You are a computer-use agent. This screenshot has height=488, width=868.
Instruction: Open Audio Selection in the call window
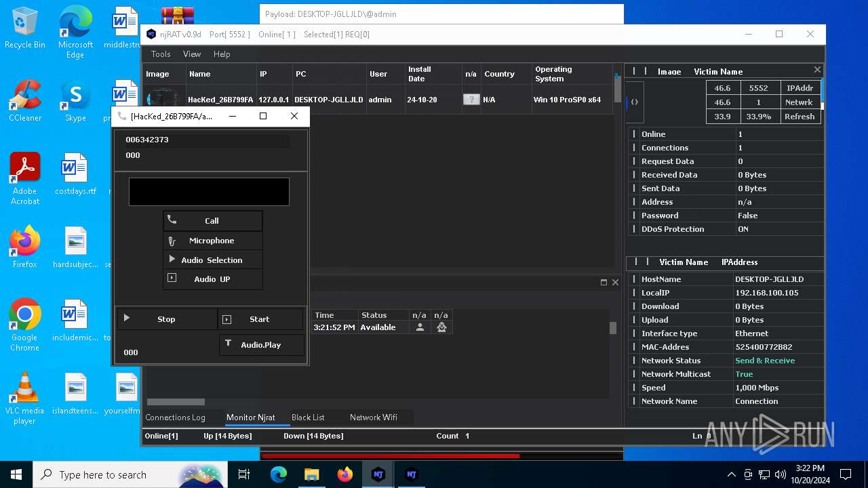(212, 260)
